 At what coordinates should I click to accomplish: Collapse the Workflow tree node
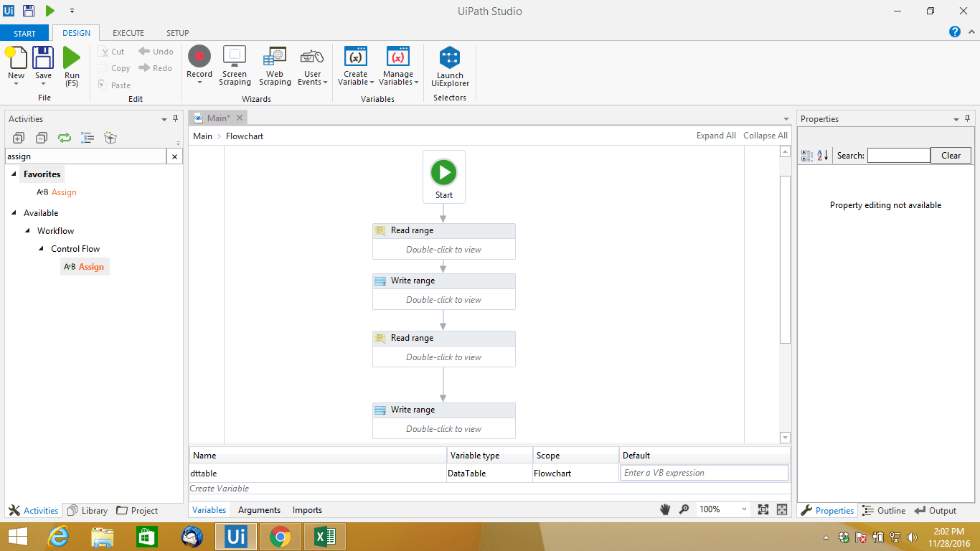(x=28, y=231)
